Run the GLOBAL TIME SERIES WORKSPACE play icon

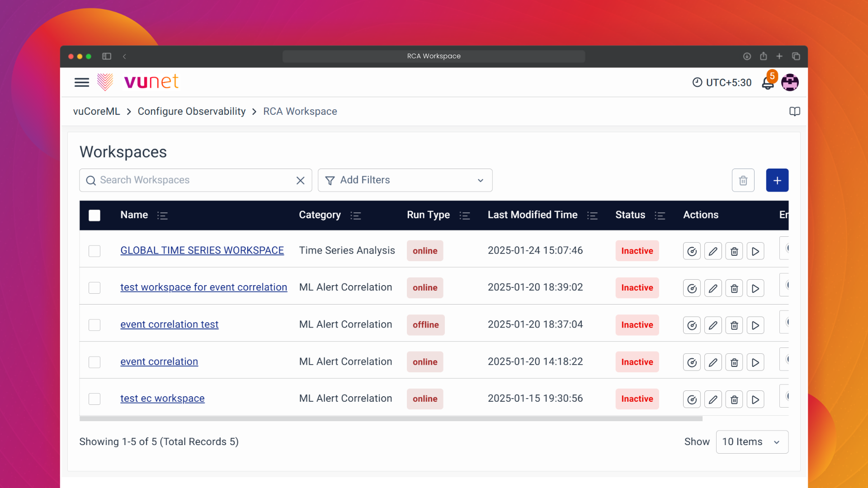pyautogui.click(x=755, y=251)
